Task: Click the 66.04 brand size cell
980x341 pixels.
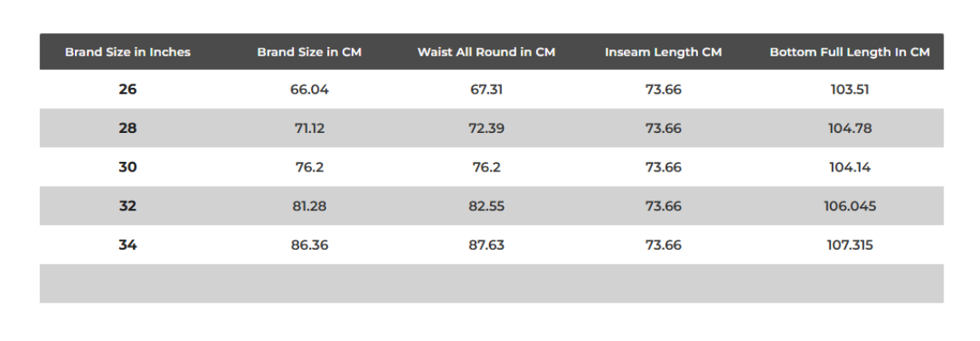Action: point(309,90)
